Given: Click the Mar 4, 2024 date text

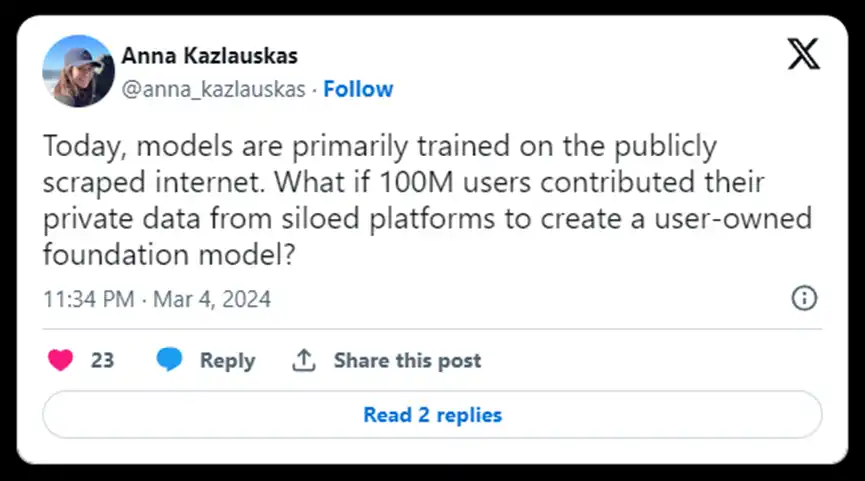Looking at the screenshot, I should click(212, 299).
